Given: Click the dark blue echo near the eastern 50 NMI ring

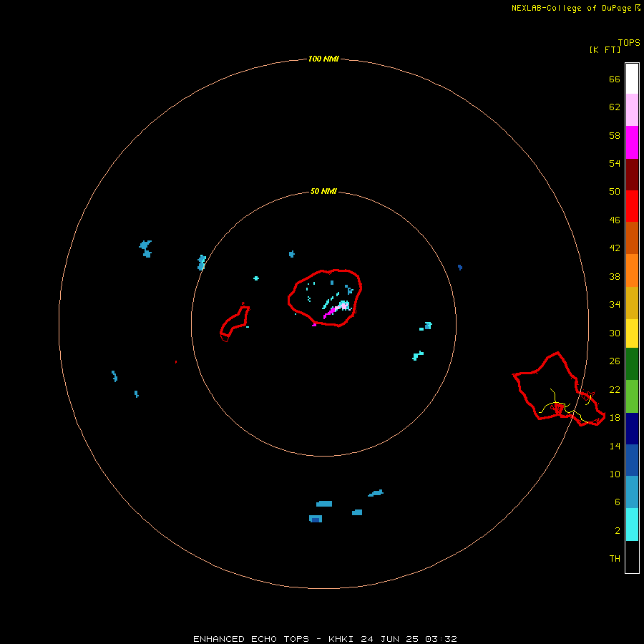Looking at the screenshot, I should coord(460,268).
